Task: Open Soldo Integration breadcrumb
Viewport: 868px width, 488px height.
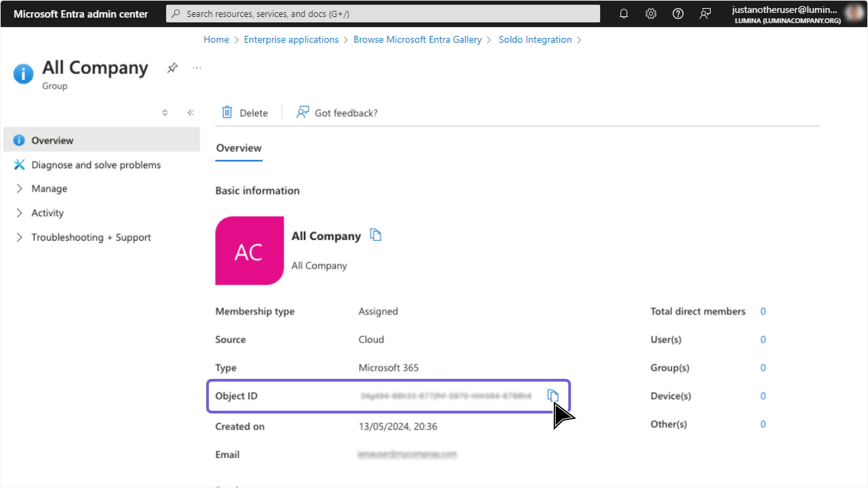Action: coord(535,40)
